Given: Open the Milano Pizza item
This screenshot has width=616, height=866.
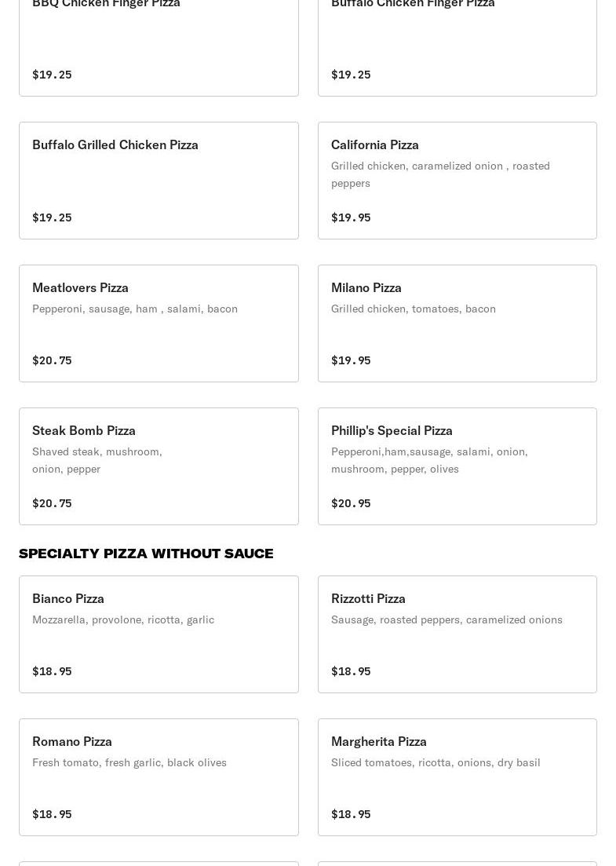Looking at the screenshot, I should point(457,323).
